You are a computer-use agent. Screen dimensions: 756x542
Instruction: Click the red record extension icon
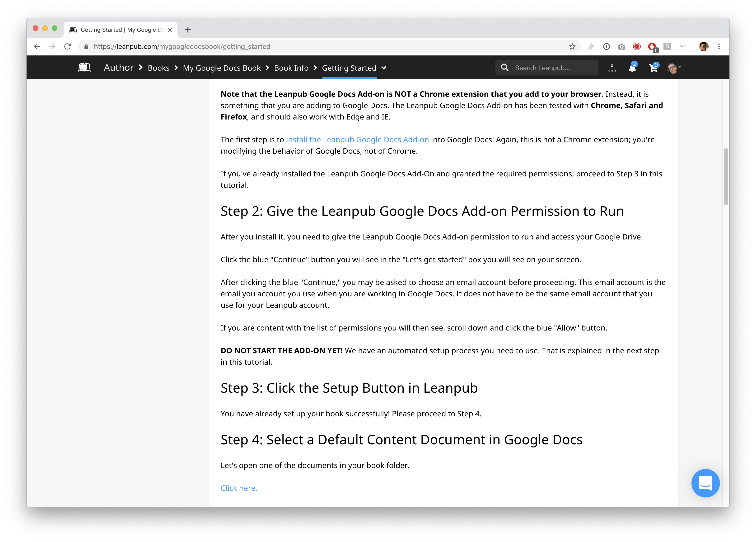click(x=637, y=47)
